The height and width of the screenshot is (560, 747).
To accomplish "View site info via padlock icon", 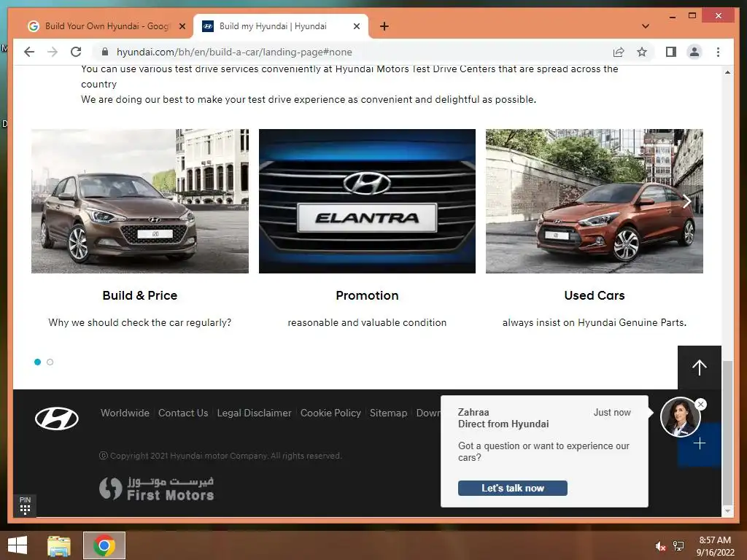I will [x=105, y=52].
